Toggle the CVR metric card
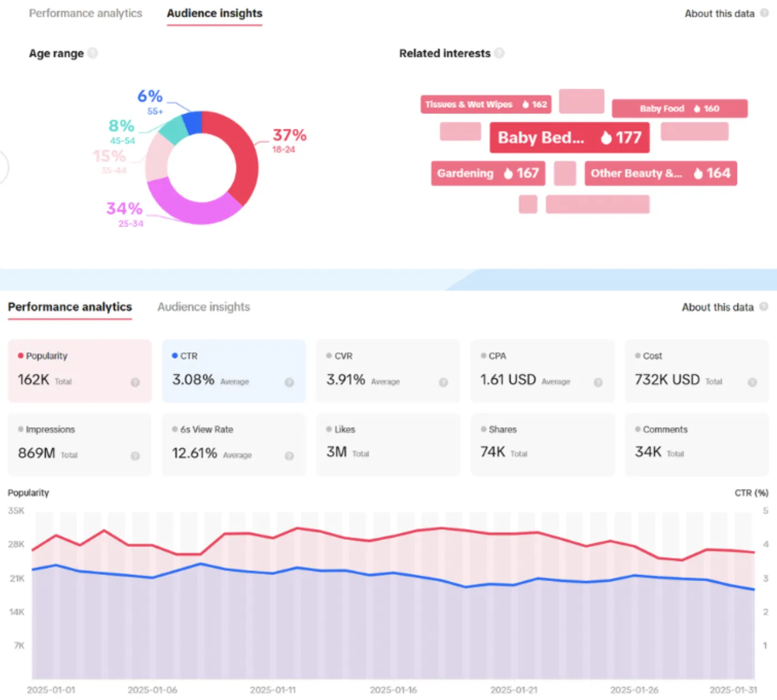 [388, 371]
